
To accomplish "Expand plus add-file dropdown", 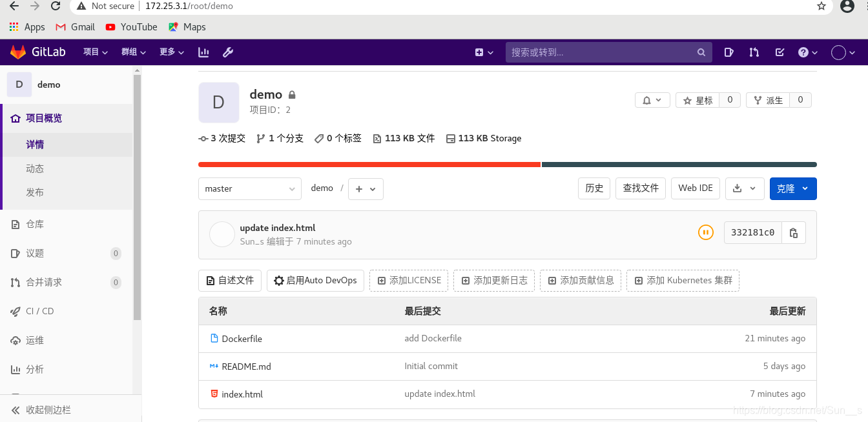I will [366, 188].
